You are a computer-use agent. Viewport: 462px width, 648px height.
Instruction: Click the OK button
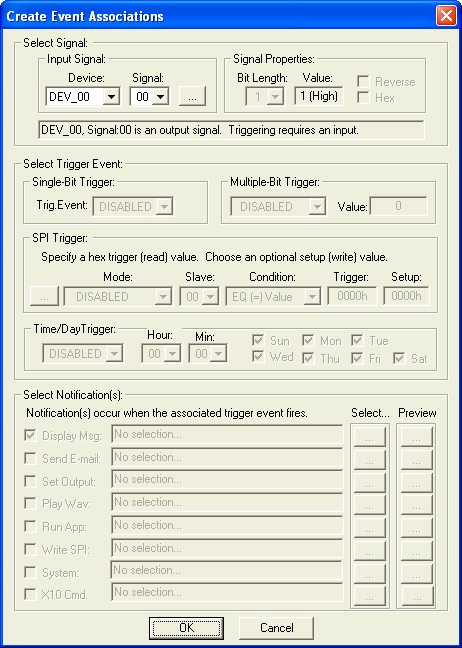click(x=186, y=628)
